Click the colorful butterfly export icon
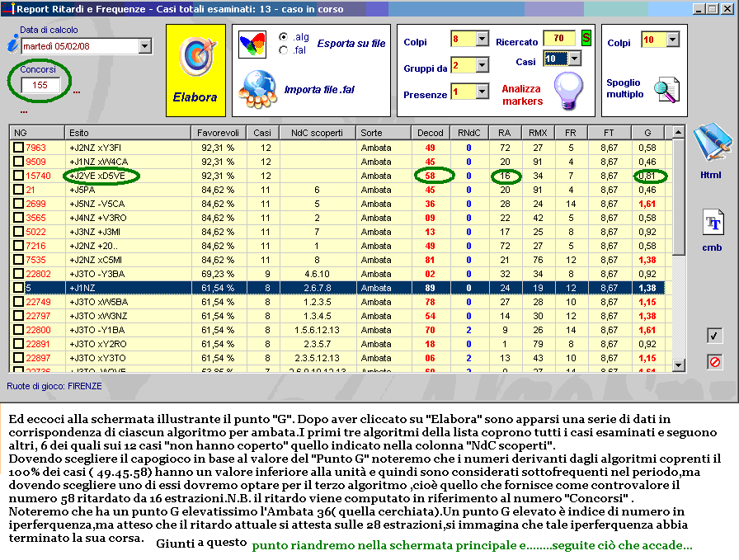This screenshot has height=560, width=739. click(252, 45)
